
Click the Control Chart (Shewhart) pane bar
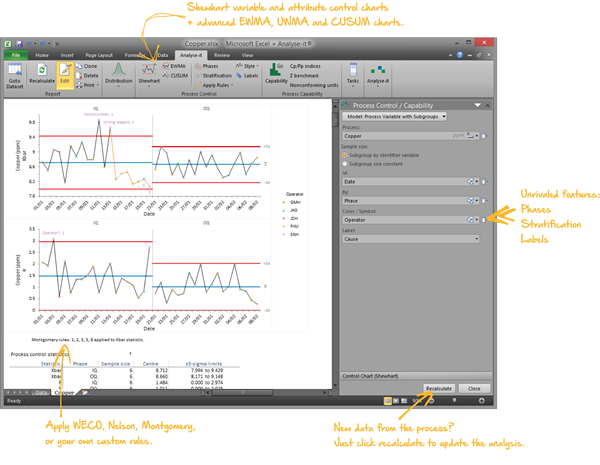point(416,376)
